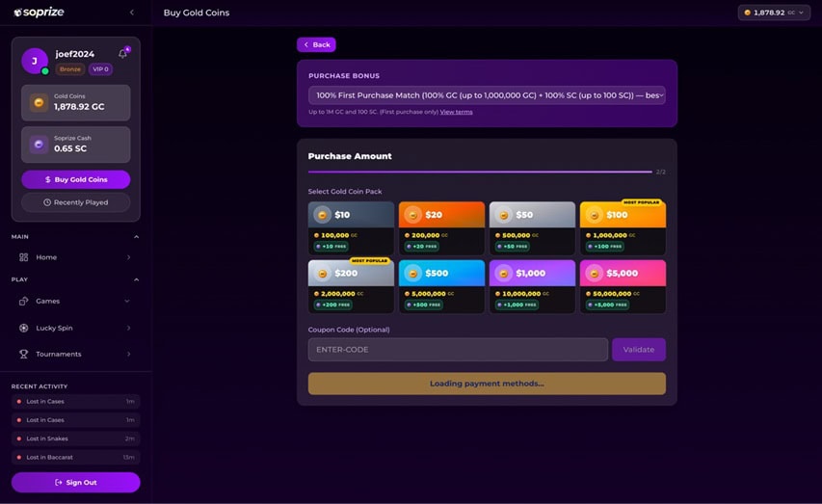Click the Games icon in sidebar

click(23, 301)
